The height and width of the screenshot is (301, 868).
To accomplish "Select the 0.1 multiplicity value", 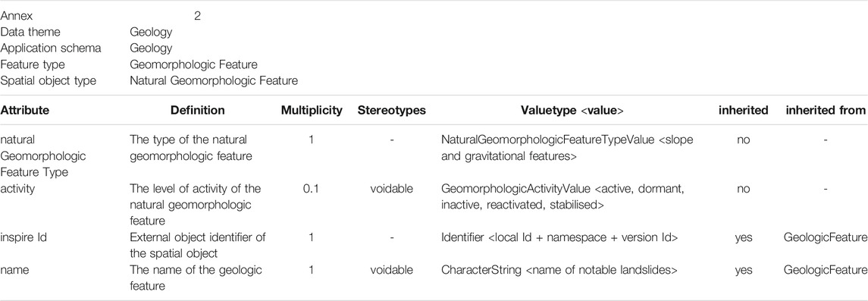I will tap(311, 189).
